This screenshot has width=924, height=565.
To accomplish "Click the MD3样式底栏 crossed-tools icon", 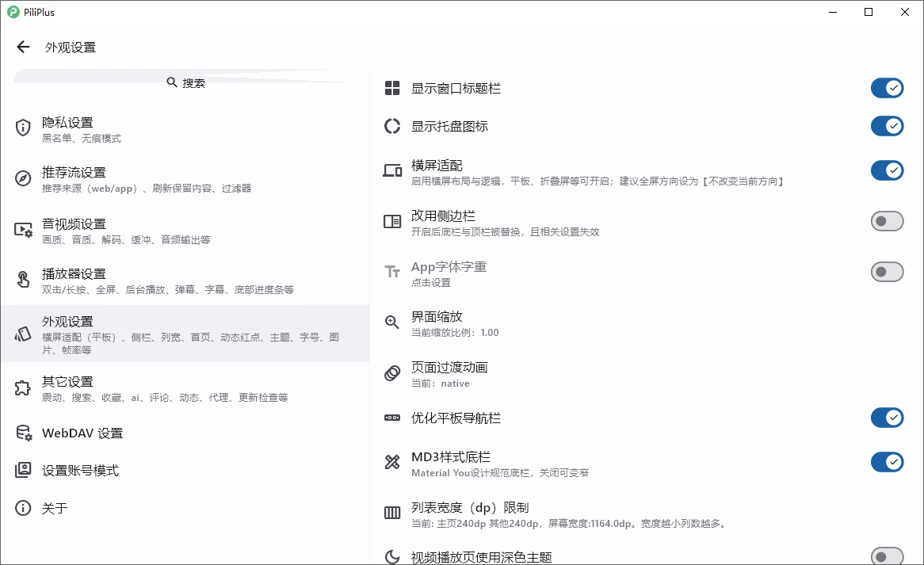I will 391,463.
